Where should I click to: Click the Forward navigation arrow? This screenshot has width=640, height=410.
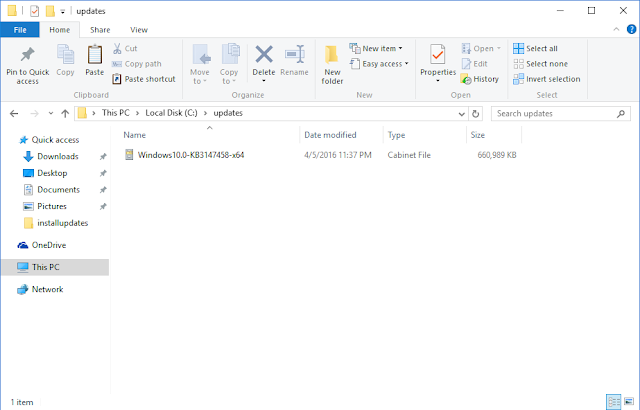[34, 113]
